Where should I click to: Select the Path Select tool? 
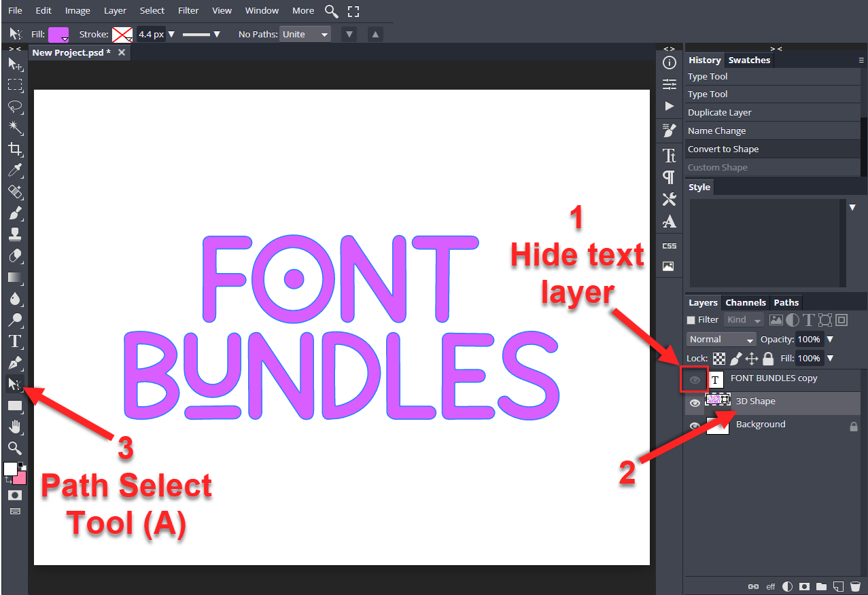coord(14,384)
